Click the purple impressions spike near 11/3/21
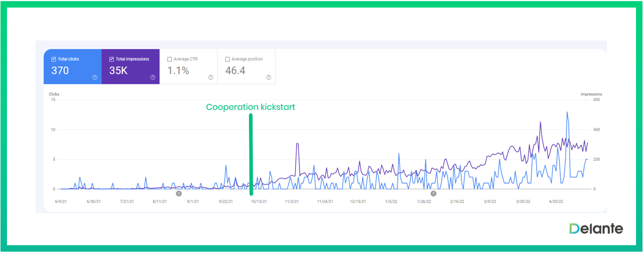Image resolution: width=644 pixels, height=253 pixels. [x=297, y=144]
